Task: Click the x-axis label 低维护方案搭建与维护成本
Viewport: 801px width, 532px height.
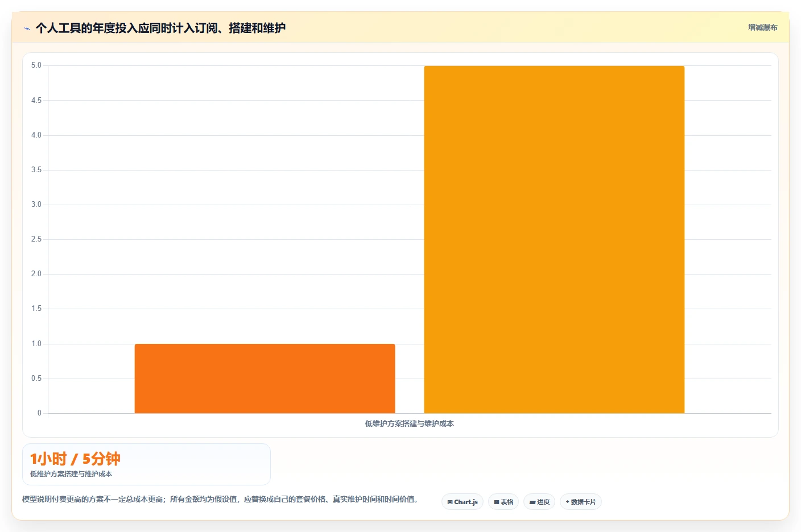Action: (x=410, y=423)
